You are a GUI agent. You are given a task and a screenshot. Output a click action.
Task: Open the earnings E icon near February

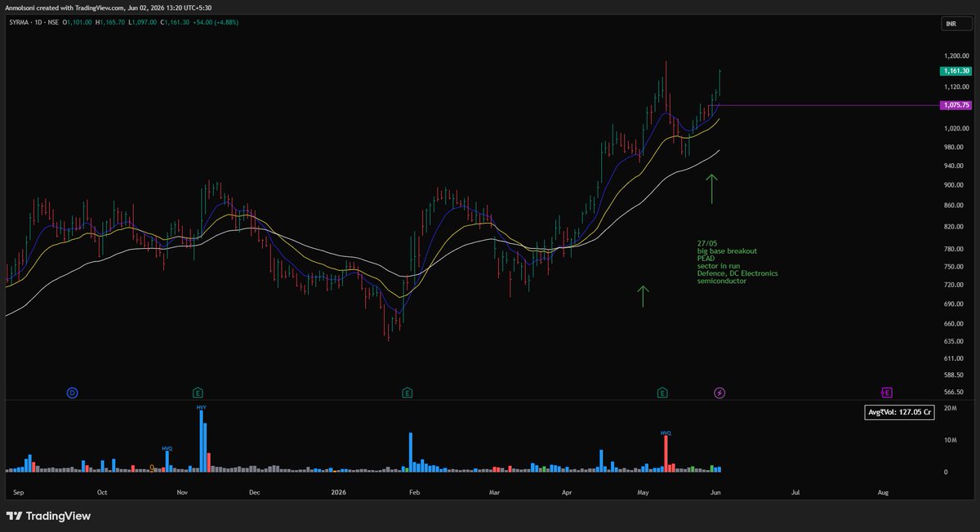click(x=407, y=392)
